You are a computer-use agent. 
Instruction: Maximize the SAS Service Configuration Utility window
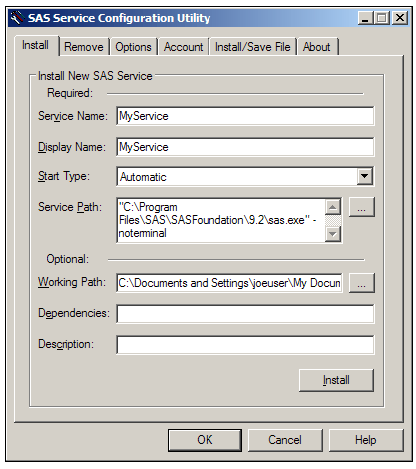(x=382, y=18)
